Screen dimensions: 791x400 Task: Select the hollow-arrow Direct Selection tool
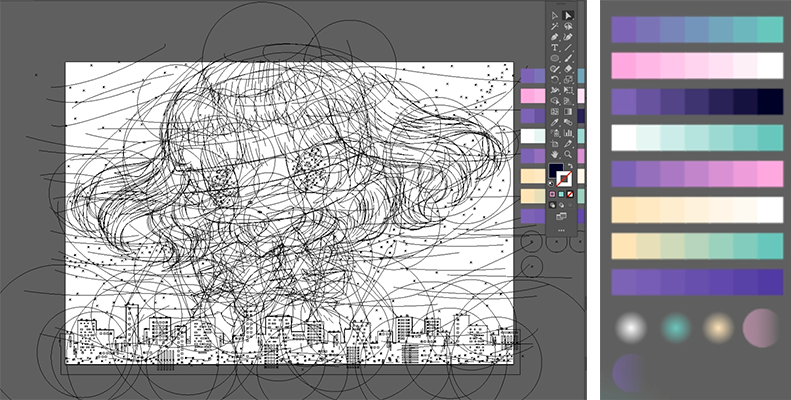555,16
